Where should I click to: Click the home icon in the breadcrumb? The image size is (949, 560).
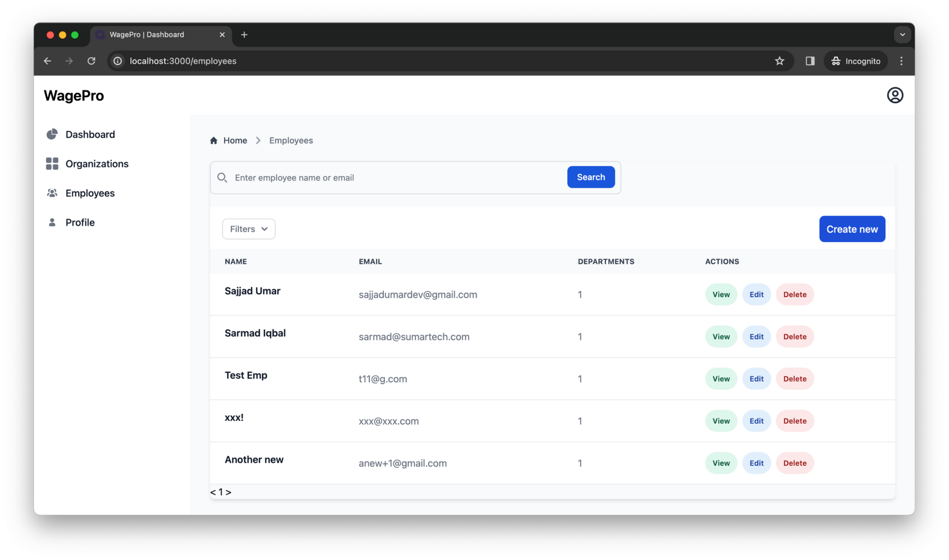coord(214,140)
